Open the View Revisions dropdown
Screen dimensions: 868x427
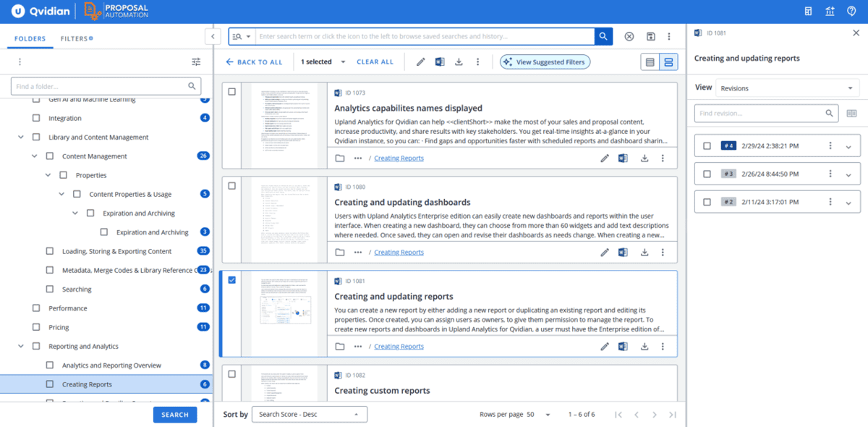[x=787, y=87]
